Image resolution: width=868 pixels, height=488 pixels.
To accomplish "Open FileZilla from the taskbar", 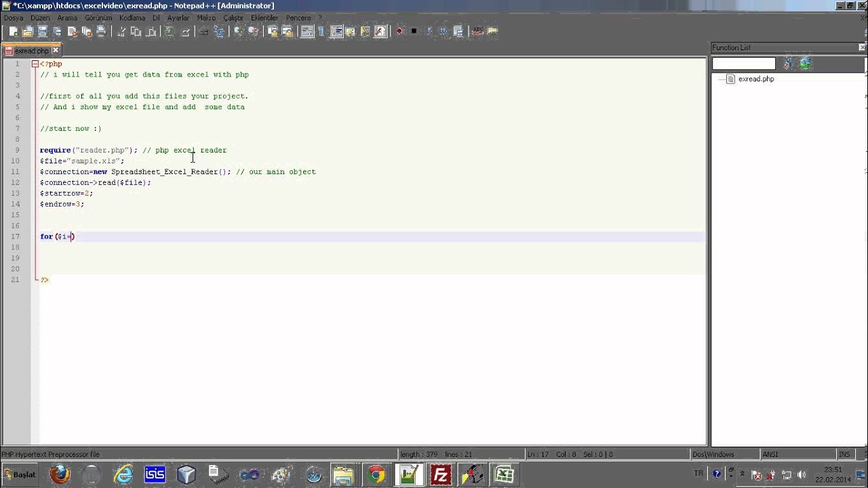I will coord(441,474).
